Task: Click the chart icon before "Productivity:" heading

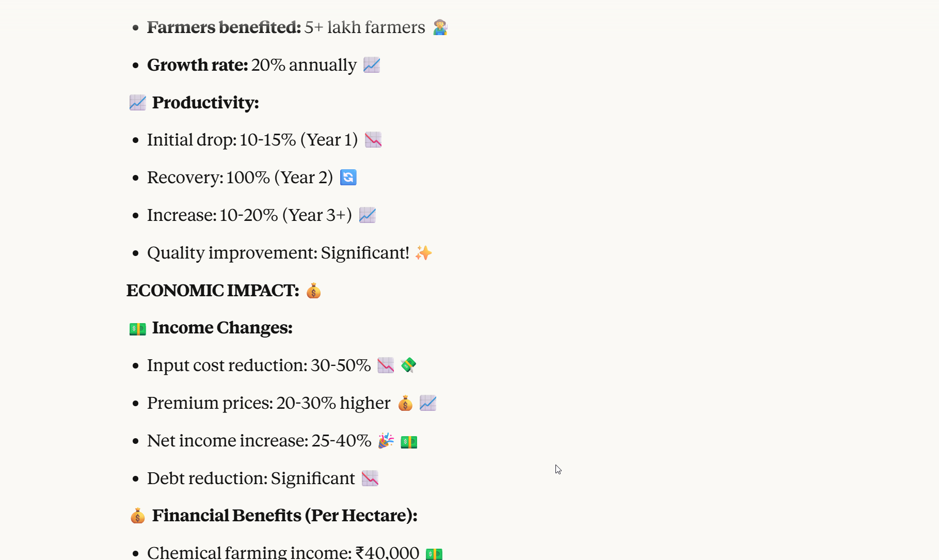Action: point(137,103)
